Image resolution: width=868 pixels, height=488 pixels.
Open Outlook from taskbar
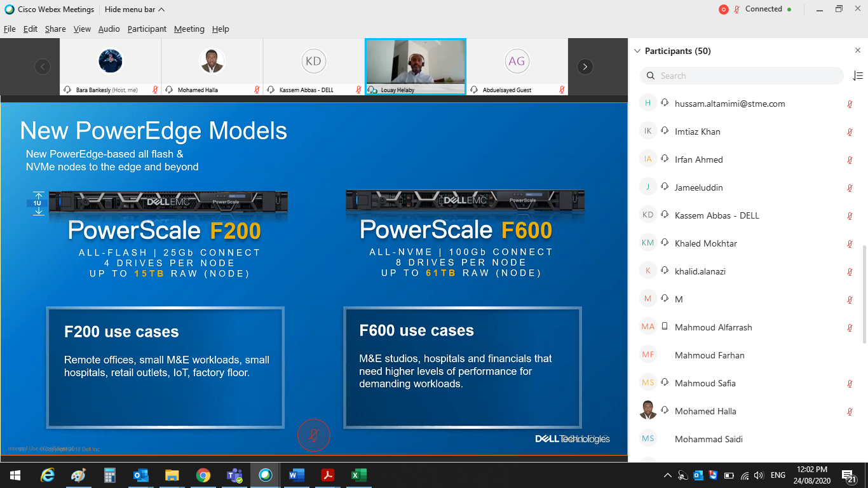(141, 475)
